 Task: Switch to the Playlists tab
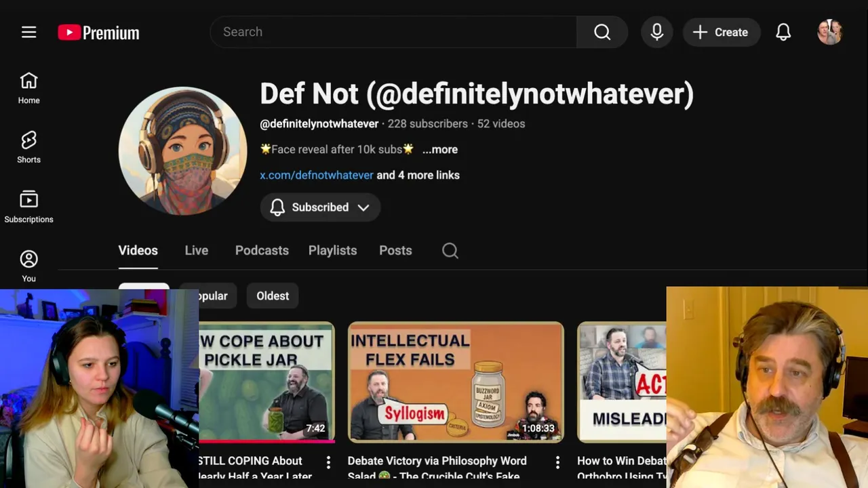pyautogui.click(x=332, y=251)
